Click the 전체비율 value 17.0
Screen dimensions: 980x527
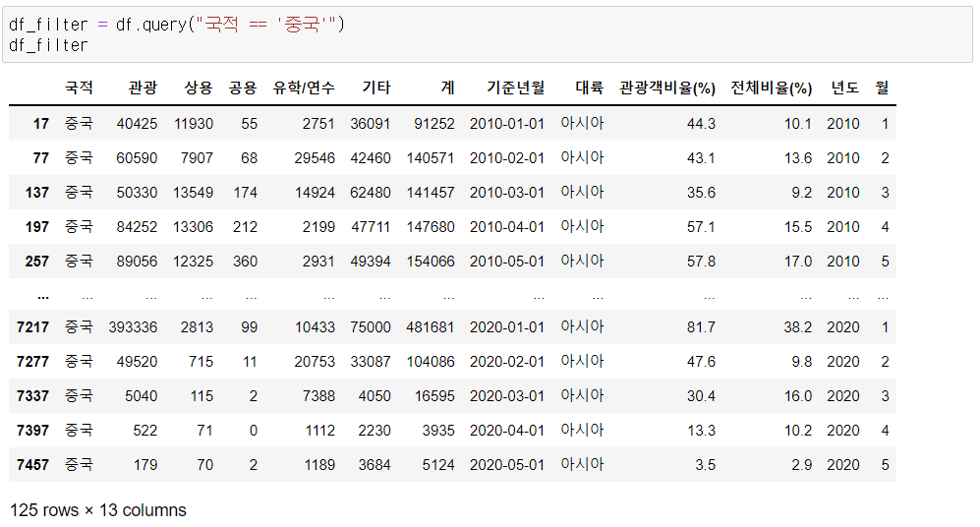coord(798,262)
